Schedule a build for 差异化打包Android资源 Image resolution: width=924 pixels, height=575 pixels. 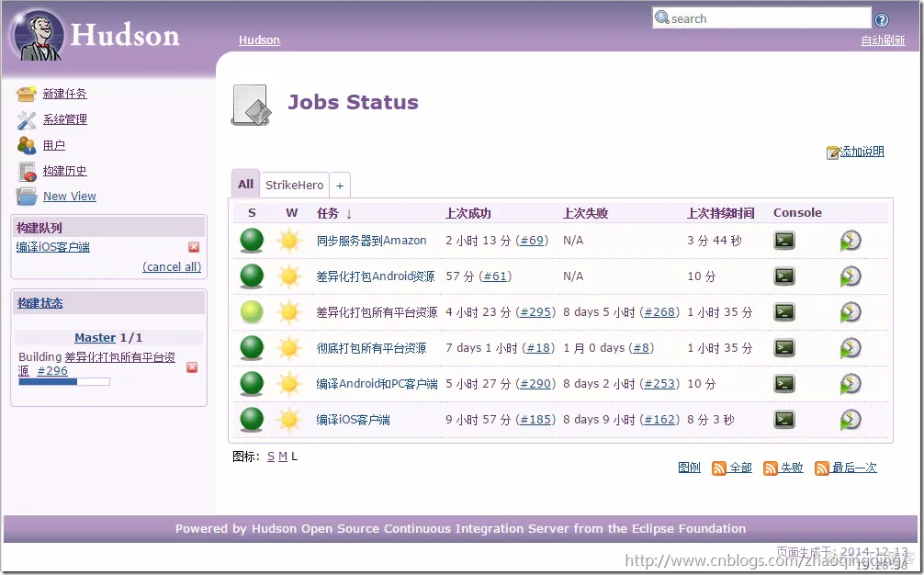[851, 276]
